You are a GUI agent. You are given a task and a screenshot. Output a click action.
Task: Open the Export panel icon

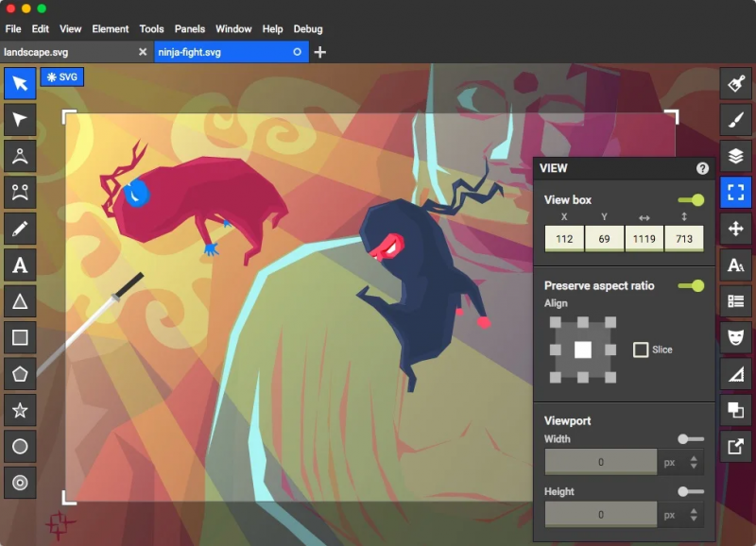(735, 446)
